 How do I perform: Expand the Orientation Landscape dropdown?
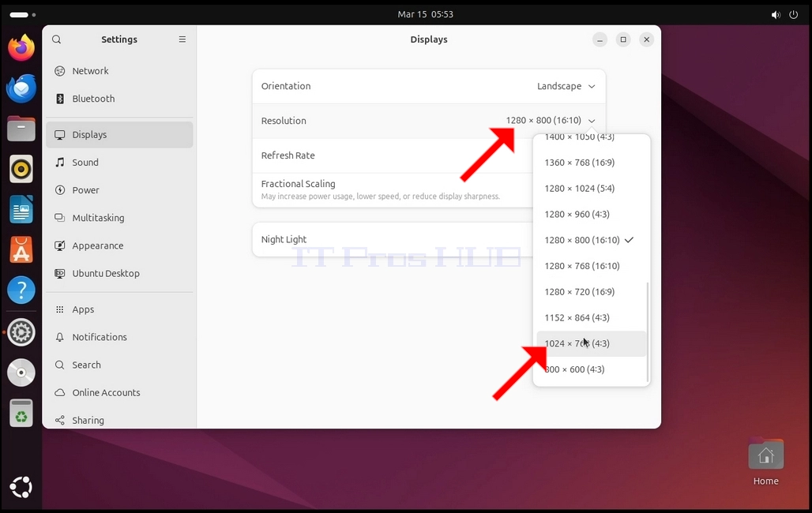(x=566, y=86)
